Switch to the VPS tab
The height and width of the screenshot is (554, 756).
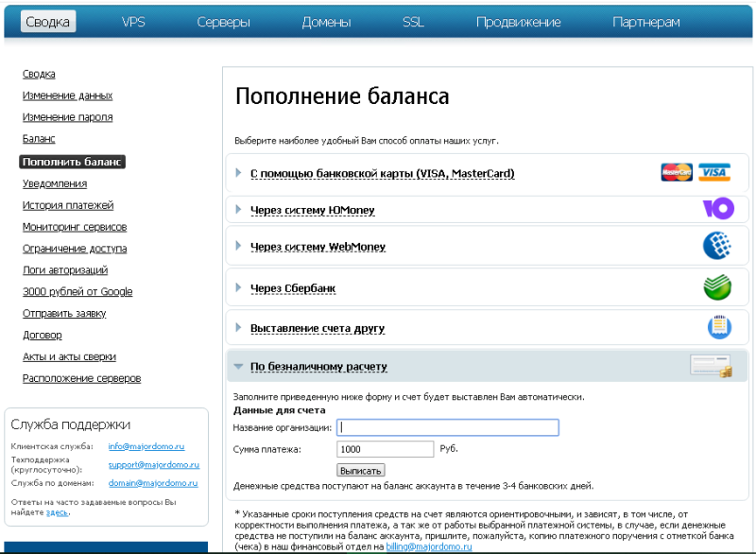[x=133, y=22]
